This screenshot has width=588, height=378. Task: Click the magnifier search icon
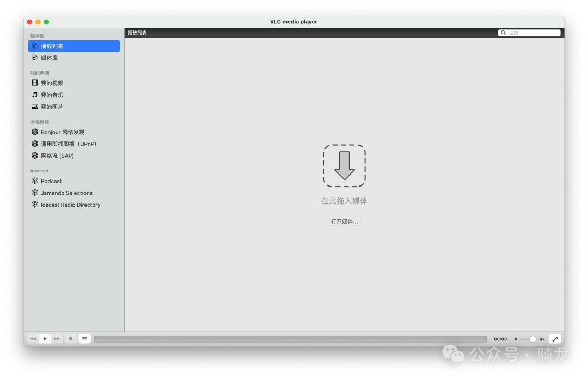503,33
